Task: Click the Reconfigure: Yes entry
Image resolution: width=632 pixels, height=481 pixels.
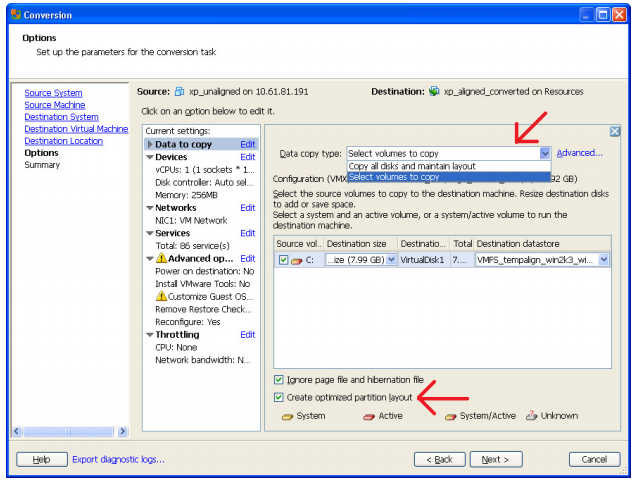Action: (188, 323)
